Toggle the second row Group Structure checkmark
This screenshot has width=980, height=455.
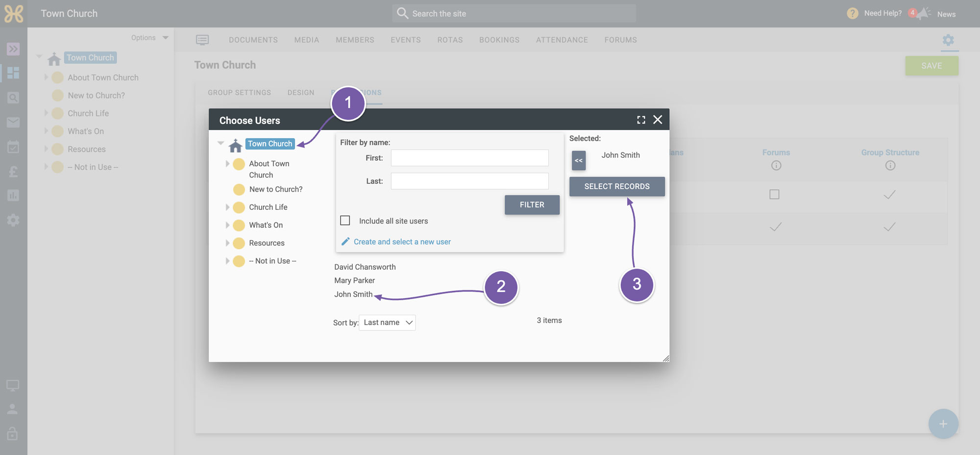pos(889,227)
